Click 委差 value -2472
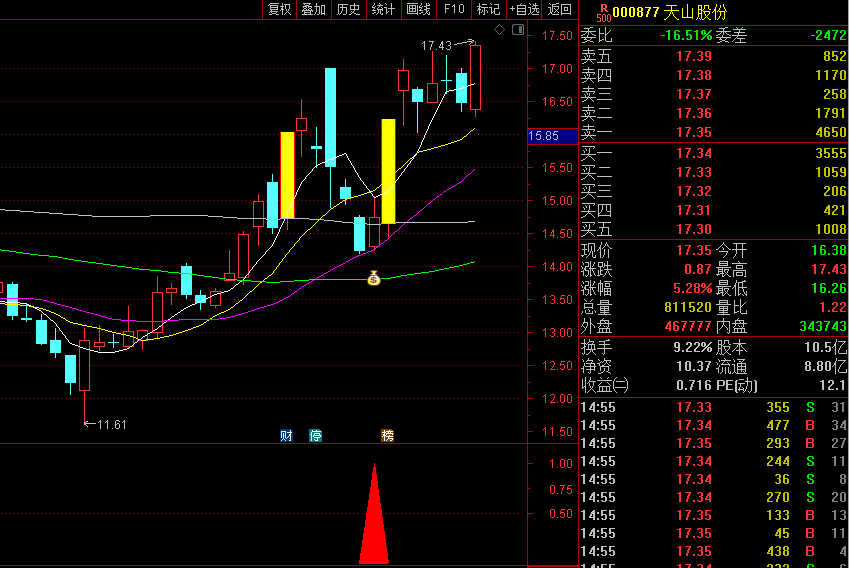 click(828, 36)
